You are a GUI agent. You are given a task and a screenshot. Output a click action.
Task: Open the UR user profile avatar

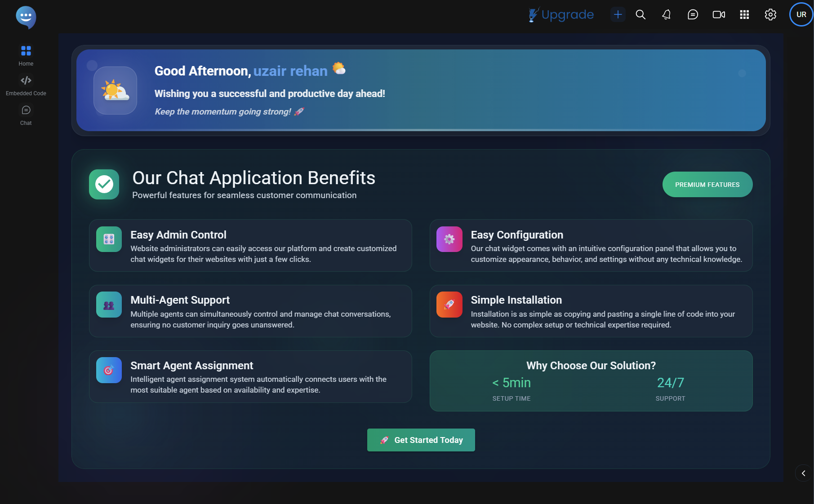click(x=801, y=15)
